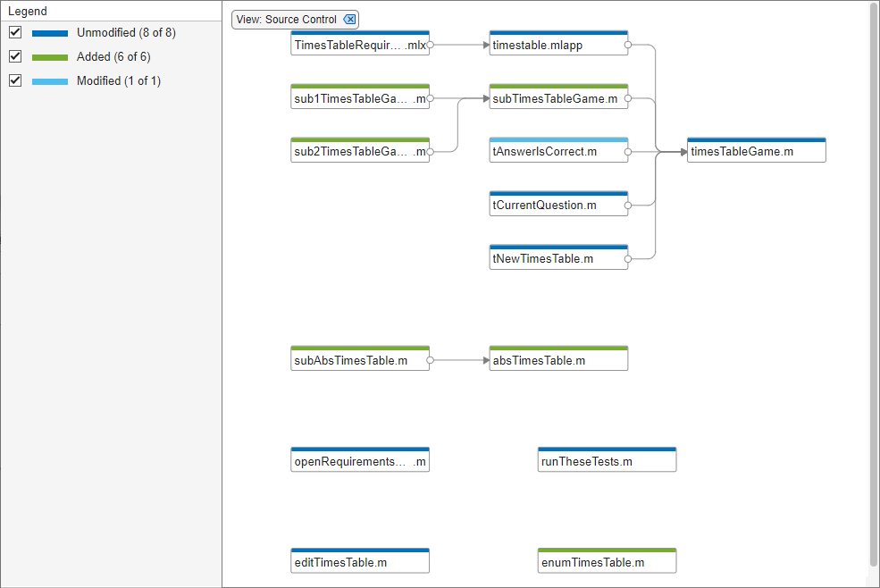
Task: Click the Legend panel header
Action: click(x=27, y=10)
